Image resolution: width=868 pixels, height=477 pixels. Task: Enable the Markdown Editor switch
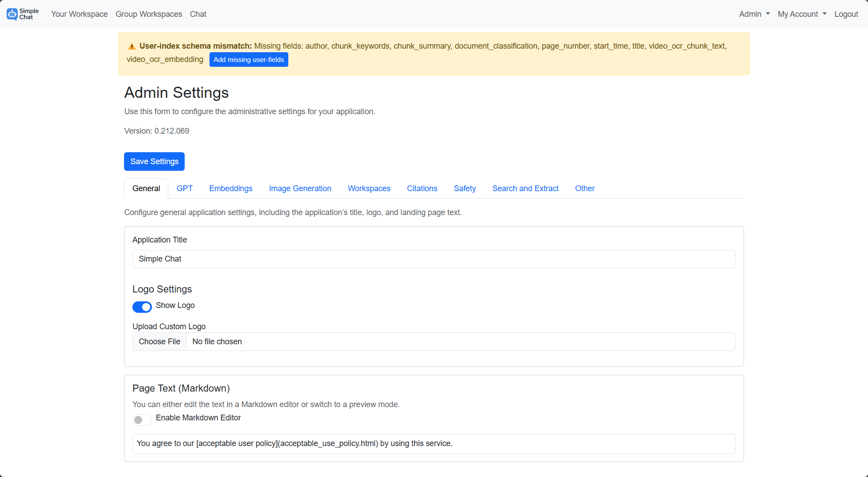click(x=142, y=419)
